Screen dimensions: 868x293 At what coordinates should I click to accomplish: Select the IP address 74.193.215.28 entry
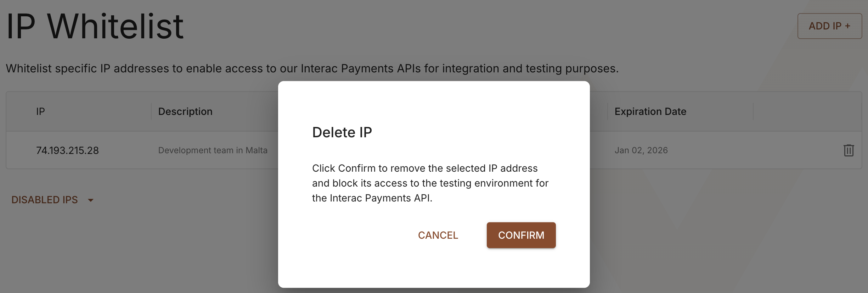coord(68,150)
